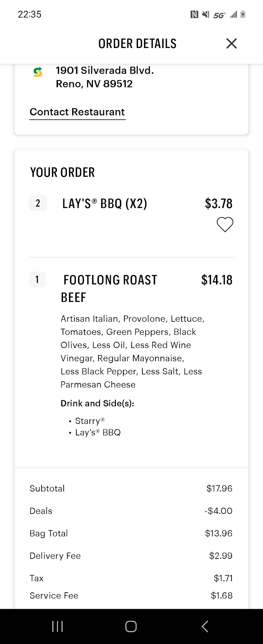Tap the Lay's BBQ (X2) item name
Image resolution: width=263 pixels, height=644 pixels.
click(x=105, y=204)
